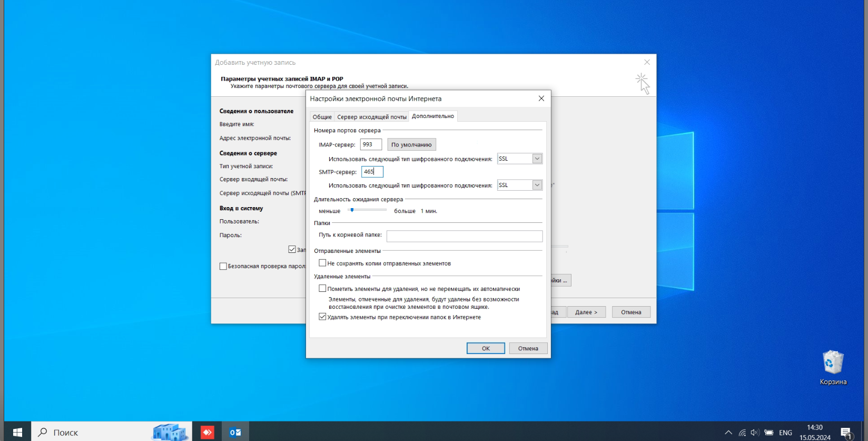The image size is (868, 441).
Task: Toggle 'Безопасная проверка пароля' checkbox in account window
Action: pyautogui.click(x=223, y=266)
